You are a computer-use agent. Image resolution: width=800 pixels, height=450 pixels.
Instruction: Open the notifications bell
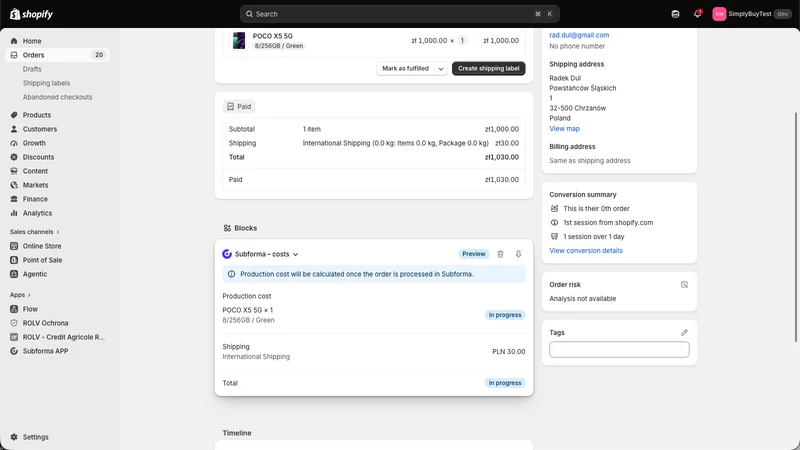click(697, 14)
